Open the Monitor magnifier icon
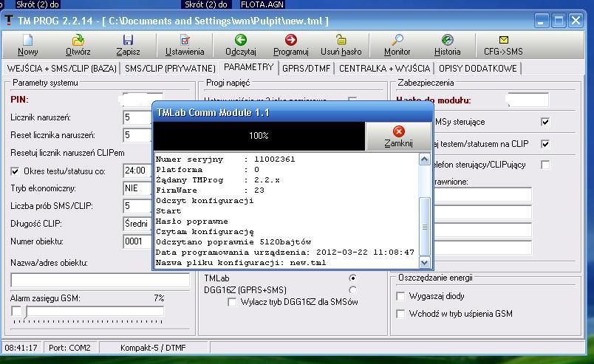The width and height of the screenshot is (594, 364). click(x=397, y=40)
